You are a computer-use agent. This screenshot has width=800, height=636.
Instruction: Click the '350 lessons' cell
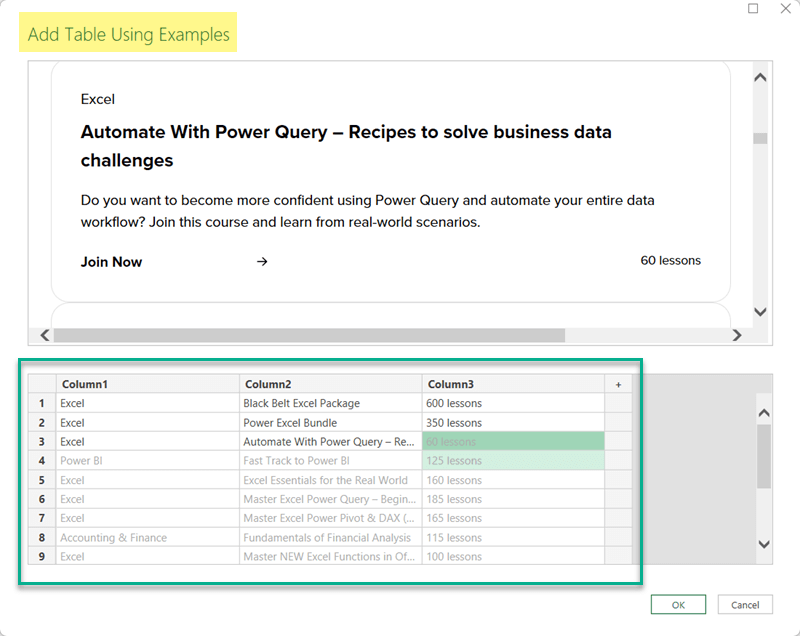[x=513, y=423]
